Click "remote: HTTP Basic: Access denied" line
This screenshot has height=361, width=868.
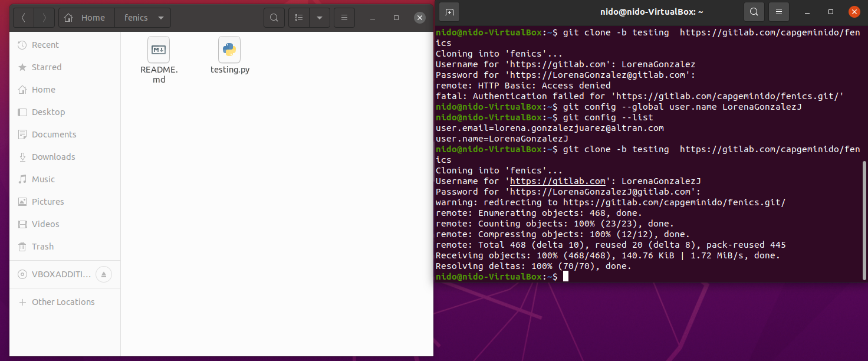[523, 86]
